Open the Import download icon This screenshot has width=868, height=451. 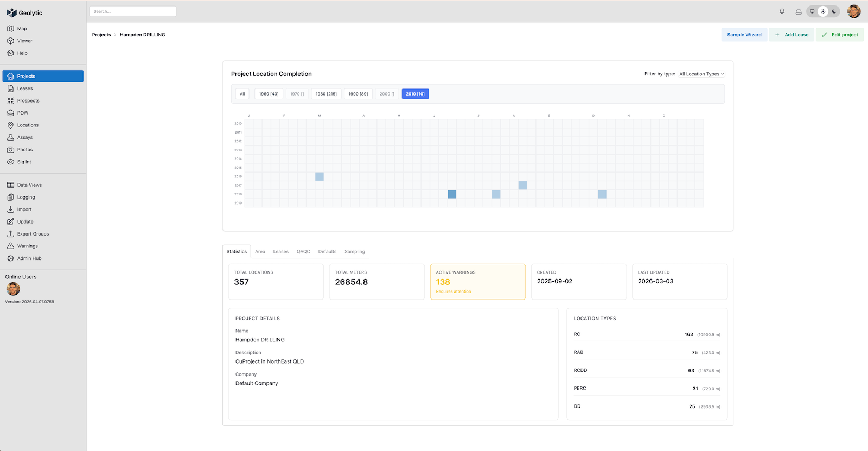10,209
